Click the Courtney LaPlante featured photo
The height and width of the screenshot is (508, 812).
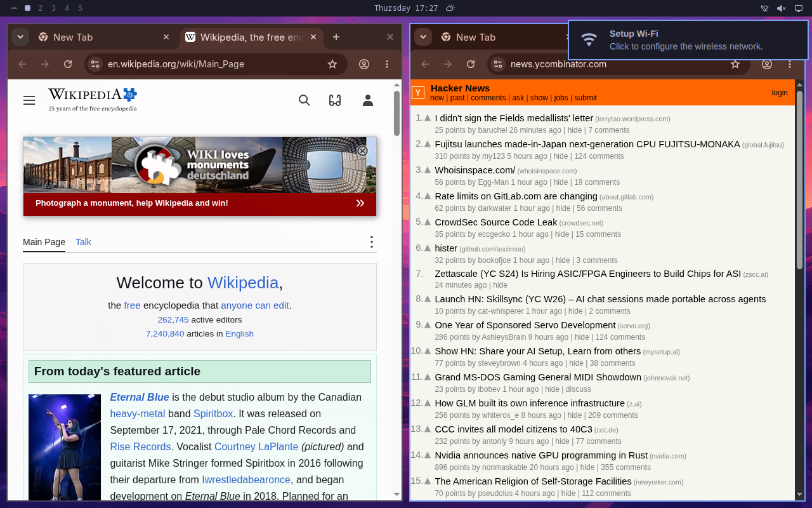click(x=65, y=448)
